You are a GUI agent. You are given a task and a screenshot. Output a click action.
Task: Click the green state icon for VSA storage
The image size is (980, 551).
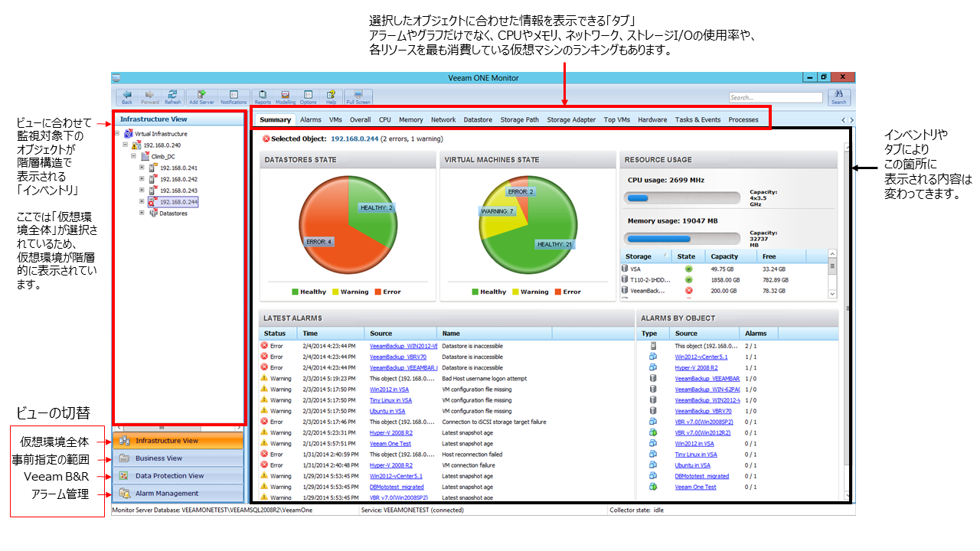688,269
